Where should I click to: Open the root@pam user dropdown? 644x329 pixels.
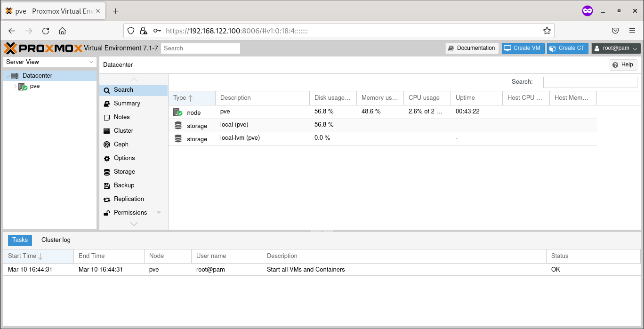tap(616, 48)
